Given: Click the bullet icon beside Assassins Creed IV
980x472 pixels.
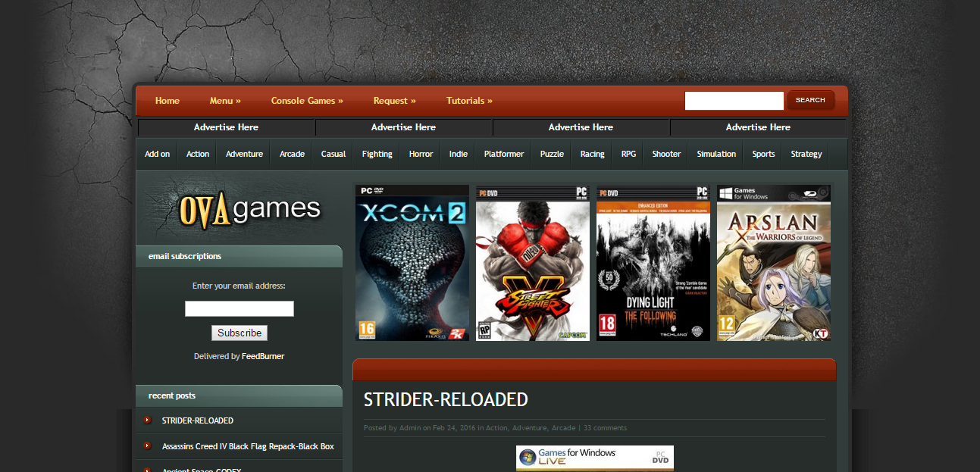Looking at the screenshot, I should (x=148, y=445).
